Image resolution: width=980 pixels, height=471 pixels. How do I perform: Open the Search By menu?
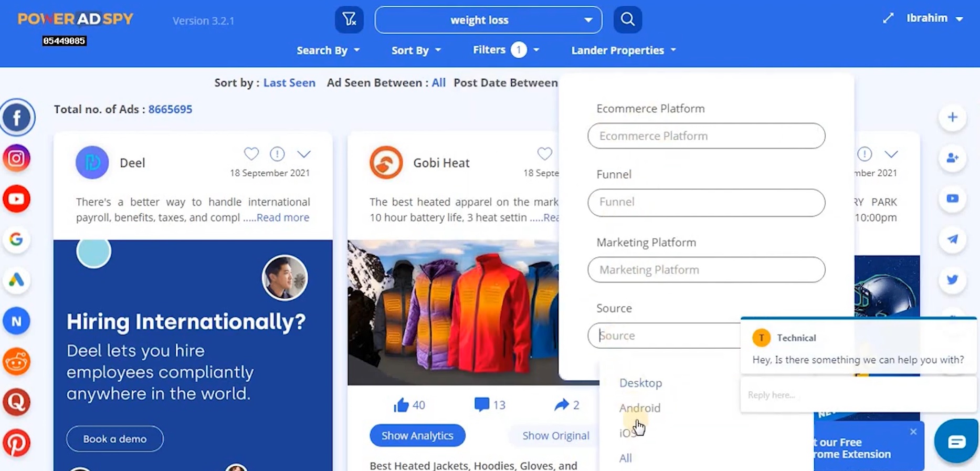click(328, 50)
